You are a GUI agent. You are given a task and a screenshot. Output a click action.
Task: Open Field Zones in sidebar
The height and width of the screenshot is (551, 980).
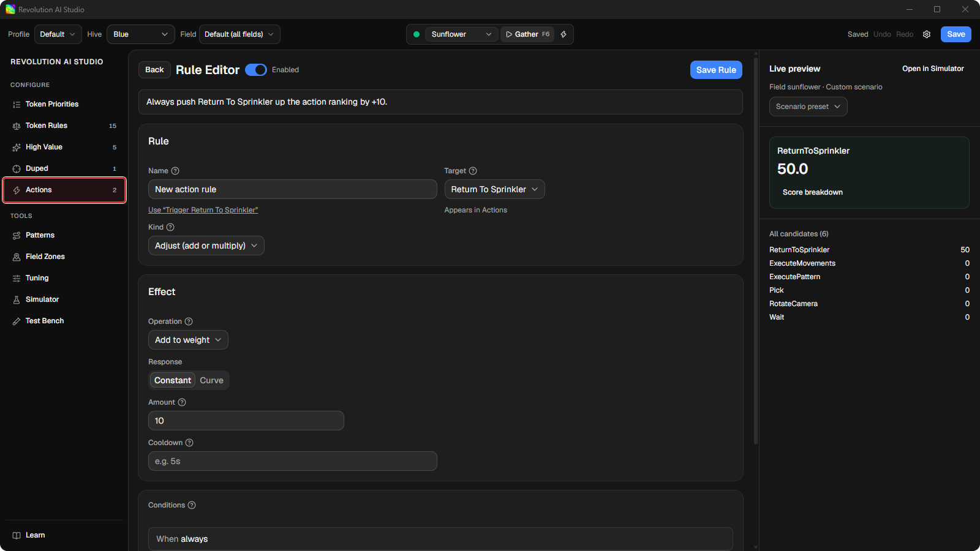(x=64, y=257)
